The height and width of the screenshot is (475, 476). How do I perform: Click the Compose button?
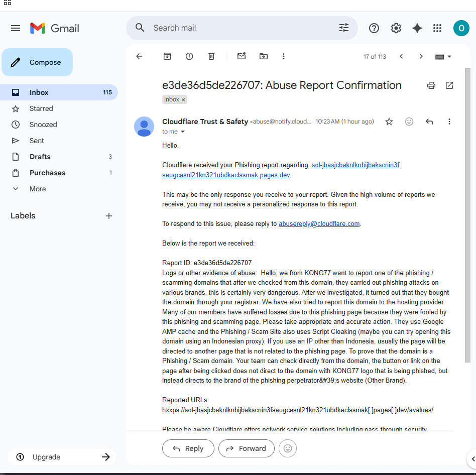coord(37,62)
